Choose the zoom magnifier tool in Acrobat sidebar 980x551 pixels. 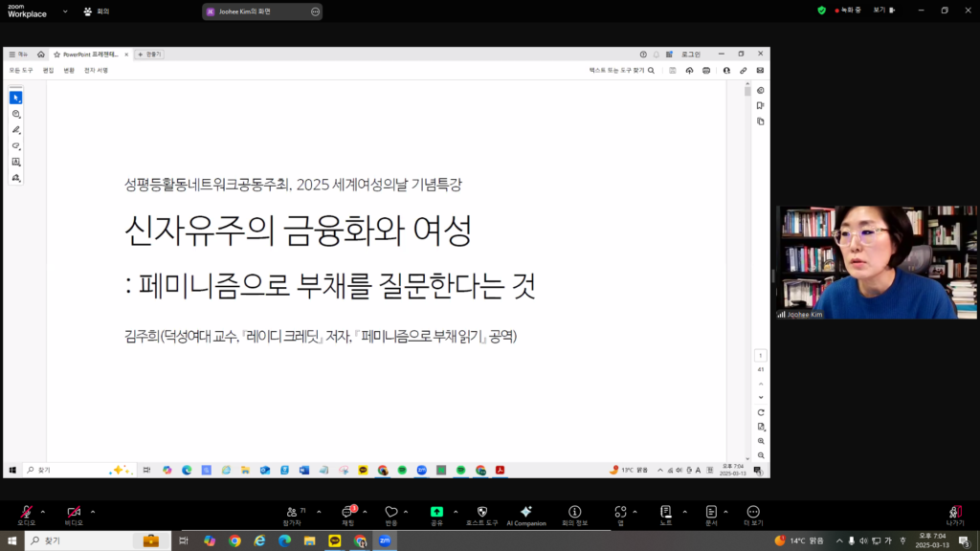16,115
